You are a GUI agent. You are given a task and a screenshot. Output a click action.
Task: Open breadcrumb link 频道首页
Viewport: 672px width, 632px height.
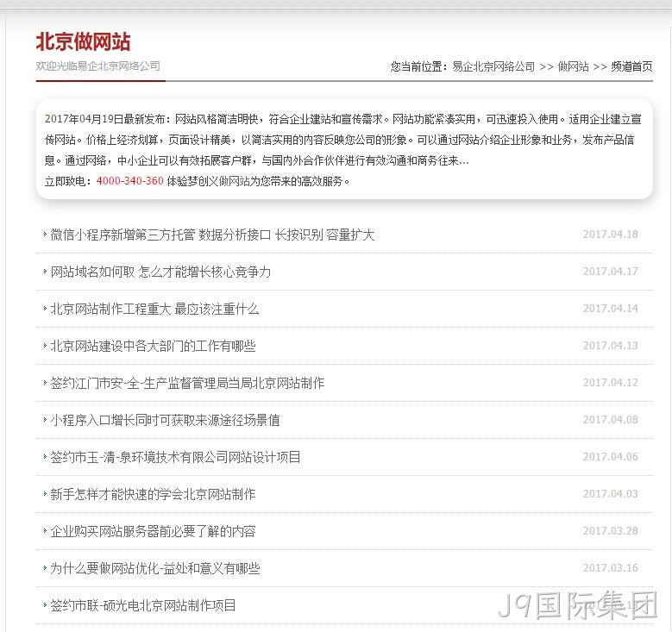click(x=631, y=67)
